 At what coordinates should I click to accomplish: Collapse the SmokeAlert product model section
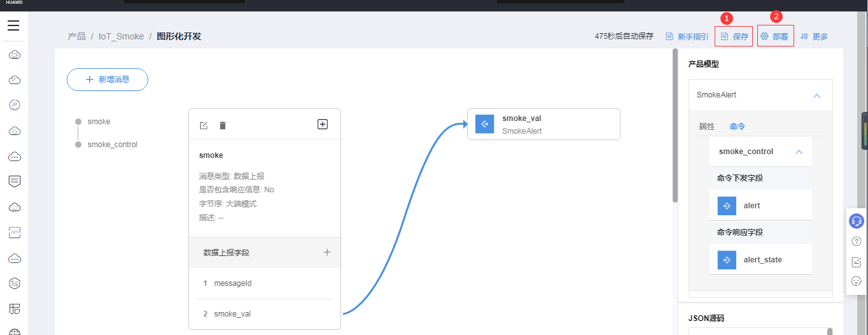coord(817,96)
